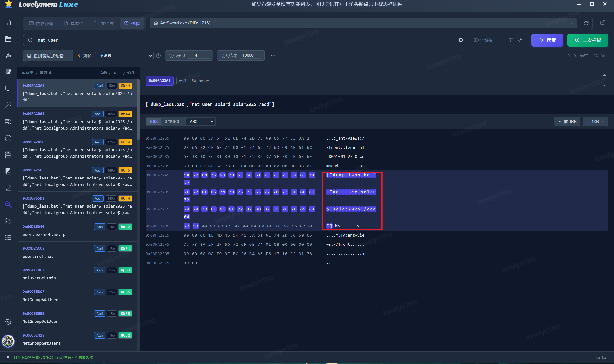Click the clear search text icon
This screenshot has height=364, width=614.
pyautogui.click(x=461, y=40)
